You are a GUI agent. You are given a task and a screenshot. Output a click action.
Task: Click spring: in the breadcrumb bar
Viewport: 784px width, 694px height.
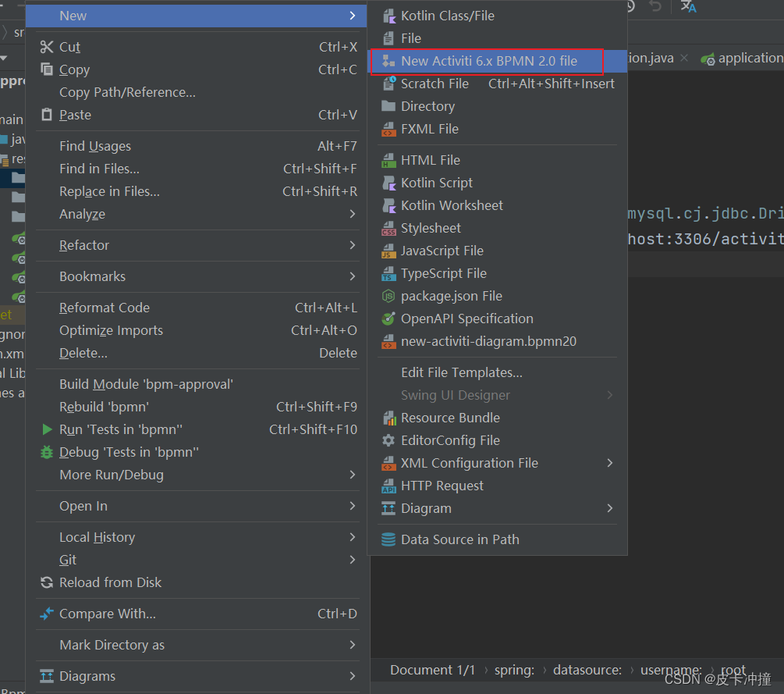point(514,670)
